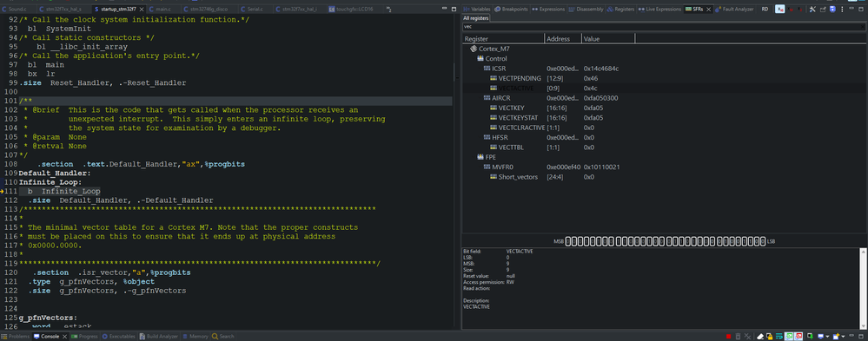Choose the decimal number format icon in SFRs toolbar

pyautogui.click(x=791, y=9)
